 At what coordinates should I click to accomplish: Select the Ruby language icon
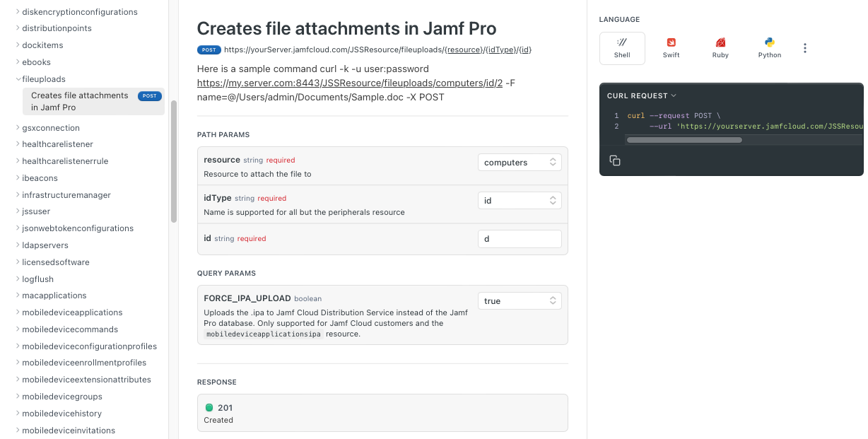click(x=720, y=48)
